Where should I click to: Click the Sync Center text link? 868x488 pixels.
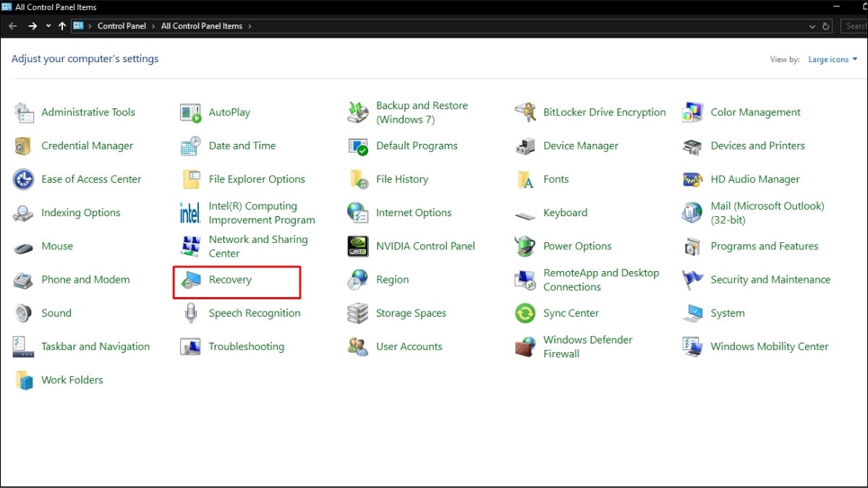click(x=571, y=314)
